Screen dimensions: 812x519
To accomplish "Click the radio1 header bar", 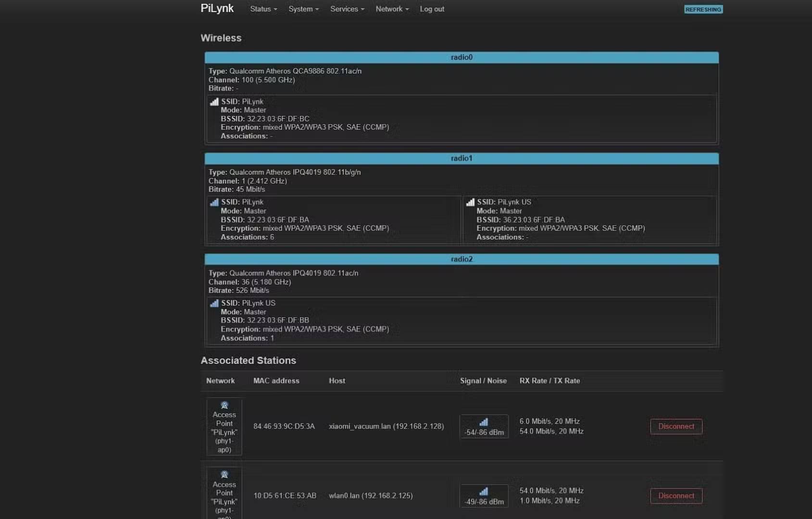I will (x=462, y=158).
